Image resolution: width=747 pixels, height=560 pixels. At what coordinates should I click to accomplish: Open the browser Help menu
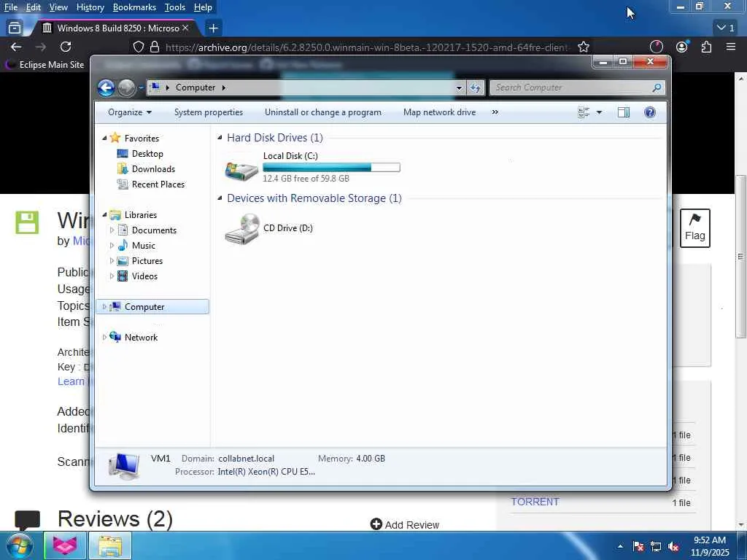click(203, 7)
